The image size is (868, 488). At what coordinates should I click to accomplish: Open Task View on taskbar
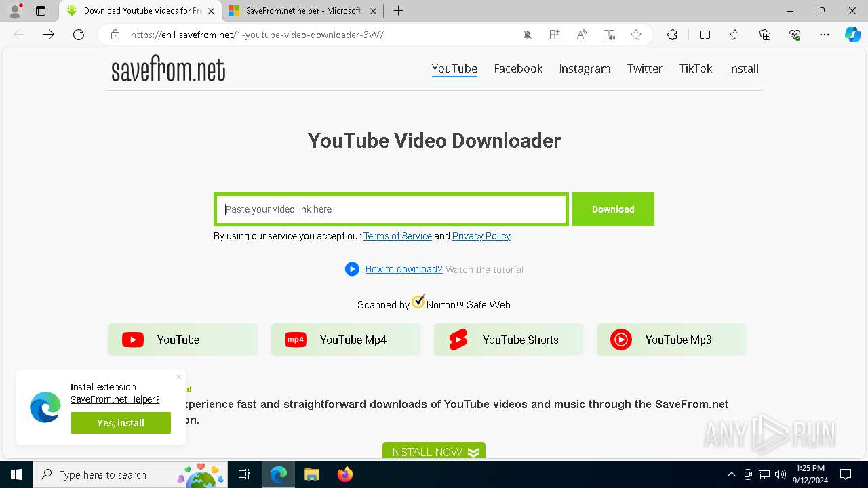click(x=244, y=474)
